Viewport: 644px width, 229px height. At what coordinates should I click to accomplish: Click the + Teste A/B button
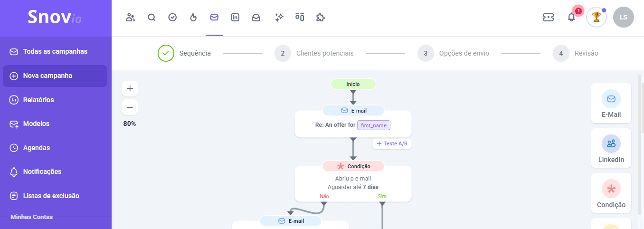[x=392, y=143]
